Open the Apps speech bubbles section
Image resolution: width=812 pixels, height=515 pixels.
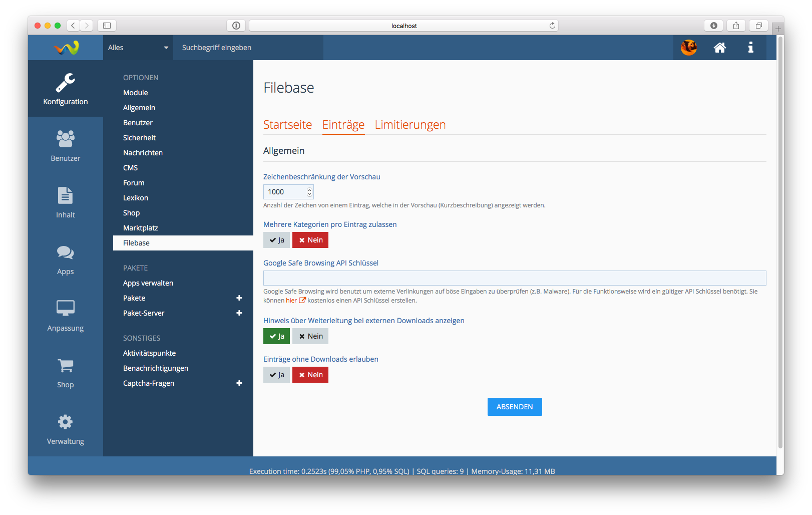point(66,259)
